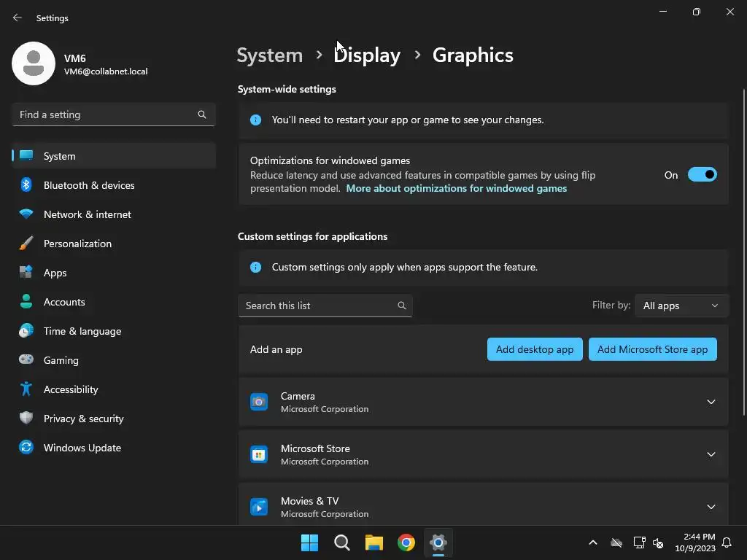Screen dimensions: 747x560
Task: Click the muted volume tray icon
Action: point(658,542)
